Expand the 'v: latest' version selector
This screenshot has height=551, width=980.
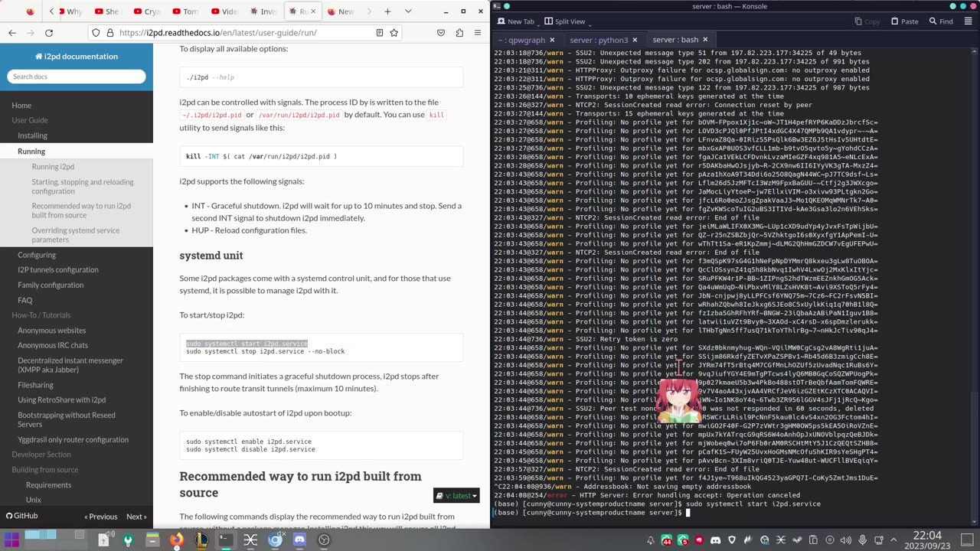tap(456, 496)
